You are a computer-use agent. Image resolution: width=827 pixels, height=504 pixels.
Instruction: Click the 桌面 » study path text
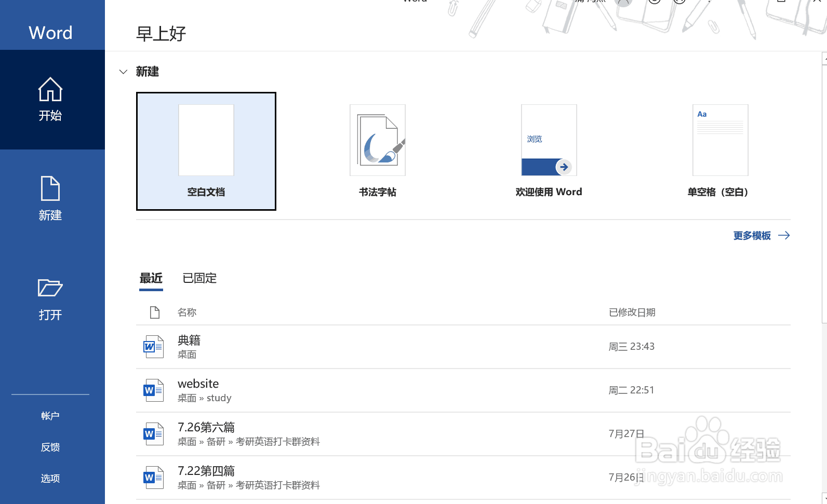coord(205,398)
